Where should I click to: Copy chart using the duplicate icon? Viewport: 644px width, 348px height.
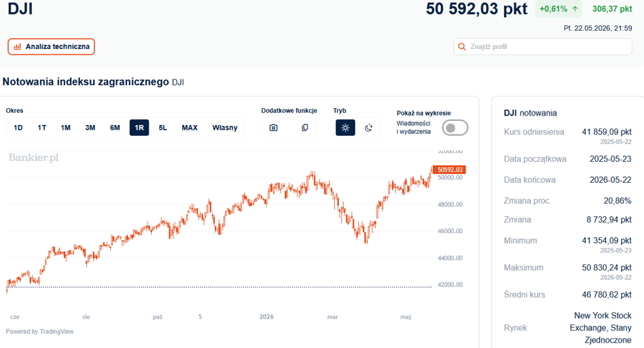305,128
